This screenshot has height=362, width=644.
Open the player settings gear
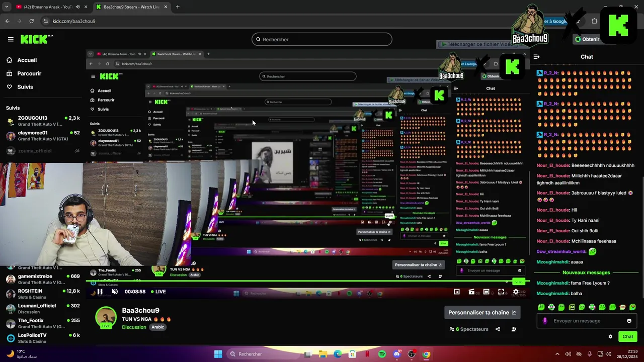tap(516, 292)
